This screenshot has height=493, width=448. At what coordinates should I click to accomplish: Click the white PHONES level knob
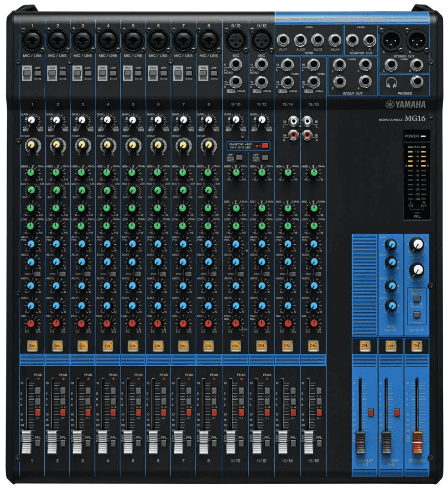(417, 270)
